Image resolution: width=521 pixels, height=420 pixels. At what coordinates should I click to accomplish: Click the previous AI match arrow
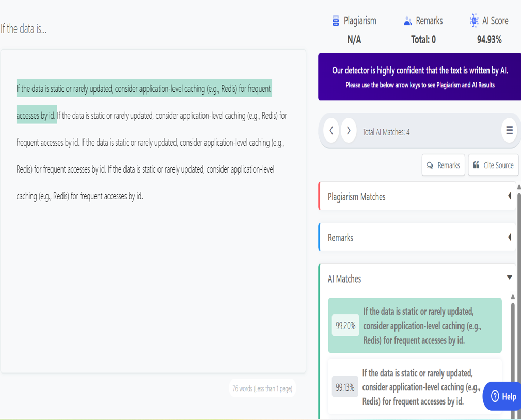tap(331, 131)
